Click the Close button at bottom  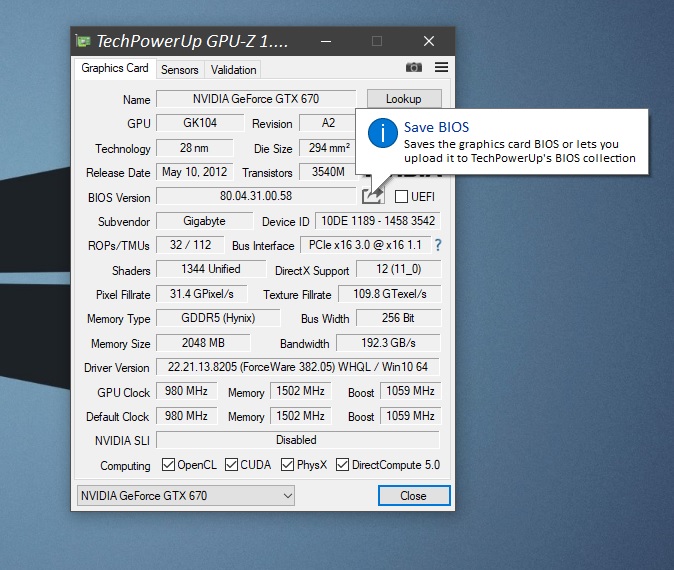click(413, 495)
